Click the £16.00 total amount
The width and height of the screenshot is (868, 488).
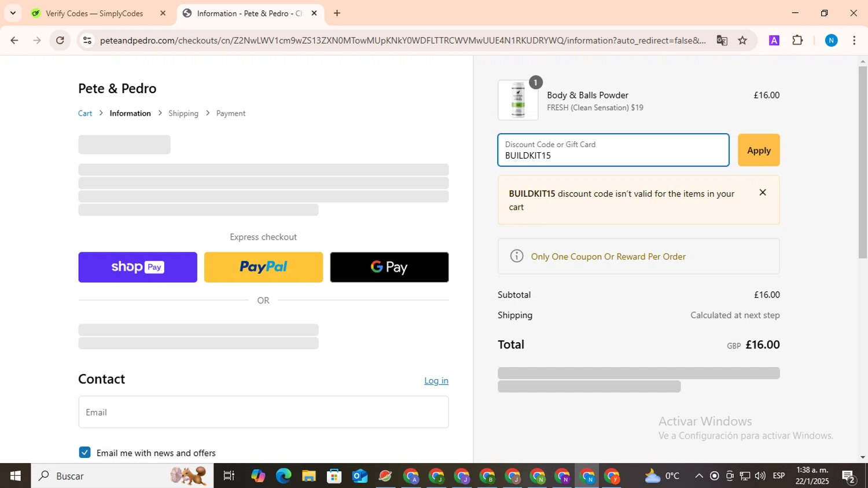click(x=763, y=345)
